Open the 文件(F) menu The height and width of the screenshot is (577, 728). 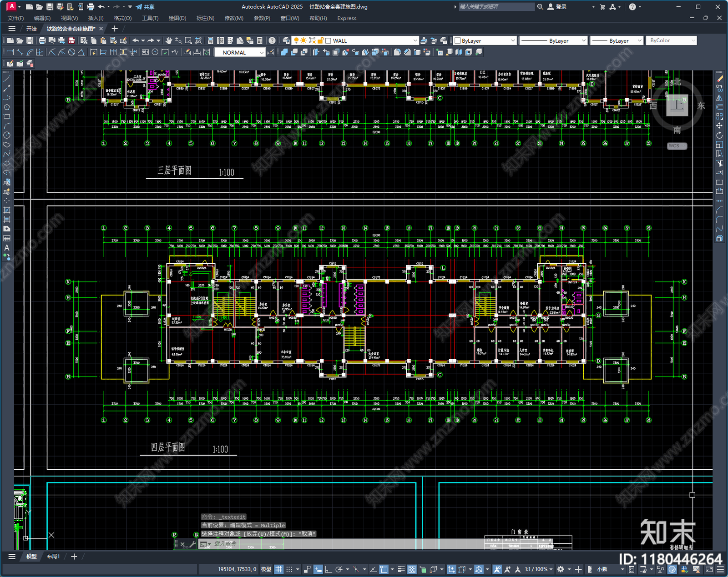15,18
